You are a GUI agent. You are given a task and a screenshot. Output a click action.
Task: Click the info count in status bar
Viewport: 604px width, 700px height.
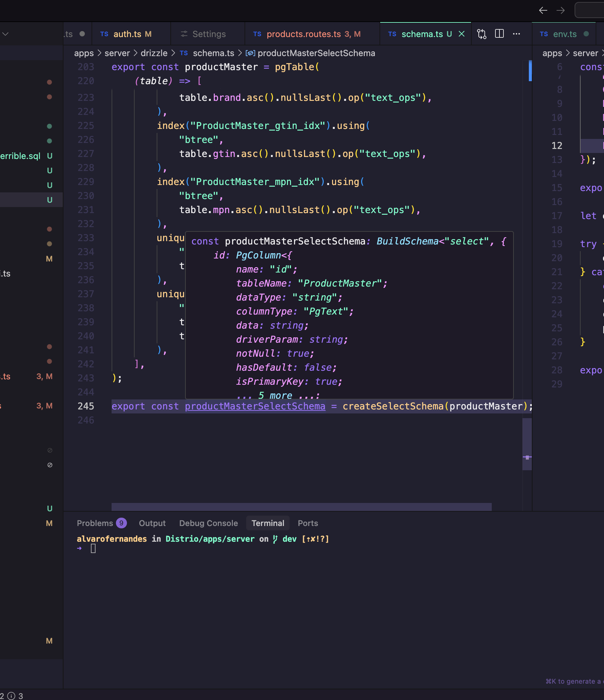16,696
